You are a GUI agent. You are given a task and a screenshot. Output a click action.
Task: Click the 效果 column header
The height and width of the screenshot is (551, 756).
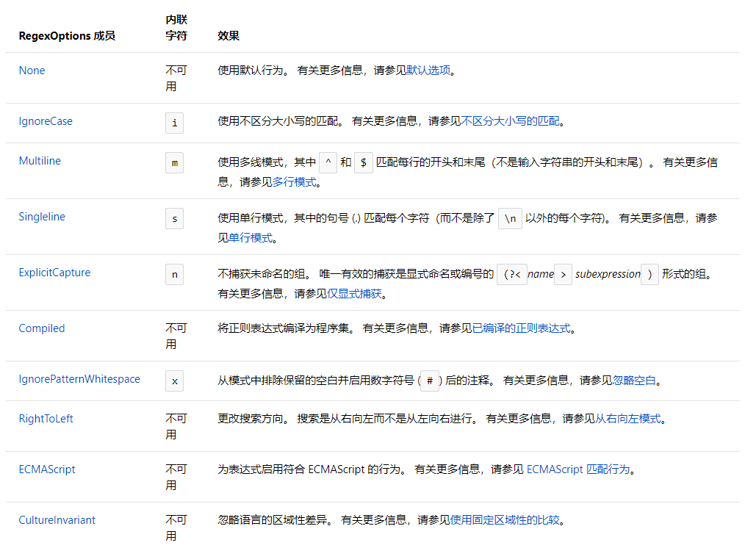228,36
